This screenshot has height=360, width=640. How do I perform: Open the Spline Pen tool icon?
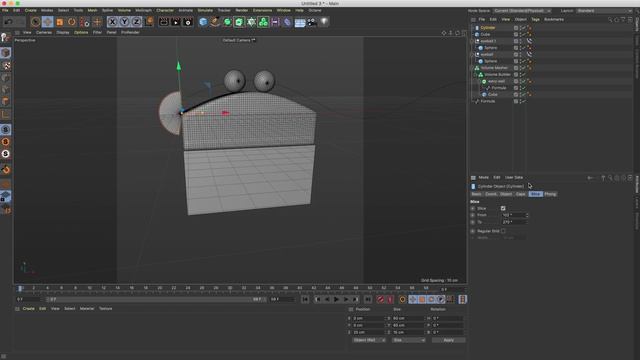215,22
